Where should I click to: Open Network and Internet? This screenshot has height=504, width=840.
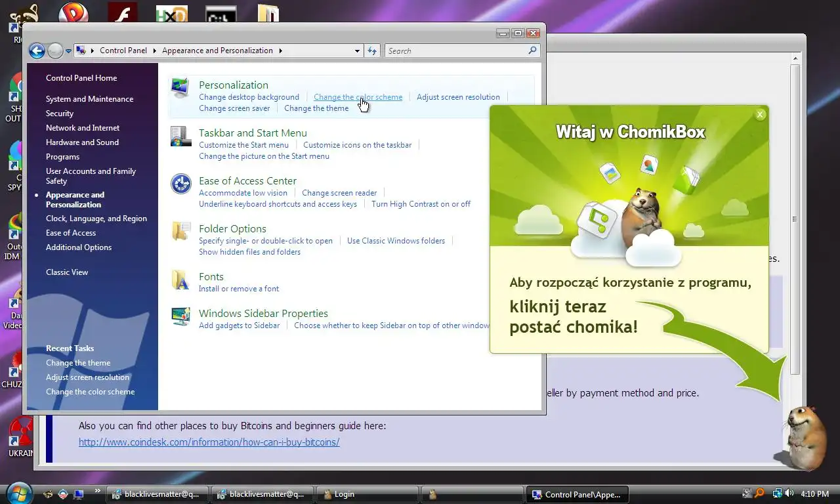tap(83, 128)
